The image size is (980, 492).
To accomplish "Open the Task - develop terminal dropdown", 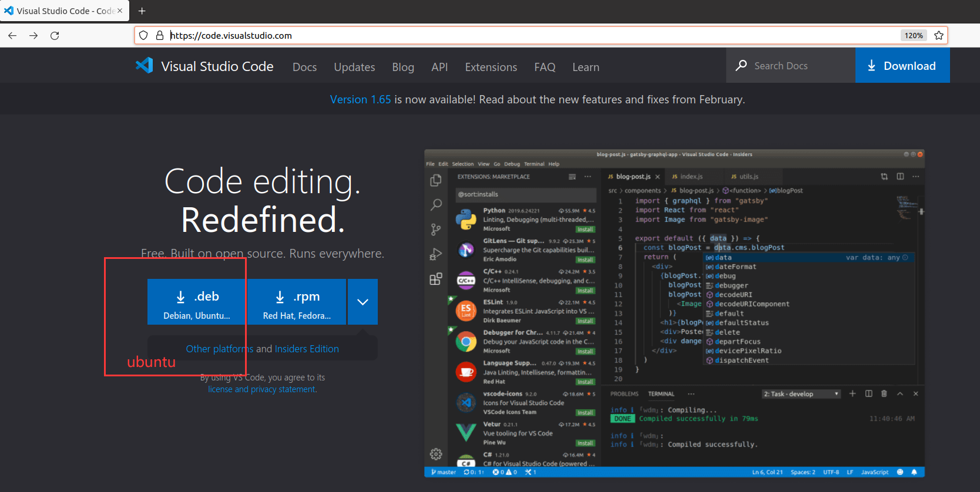I will tap(801, 394).
